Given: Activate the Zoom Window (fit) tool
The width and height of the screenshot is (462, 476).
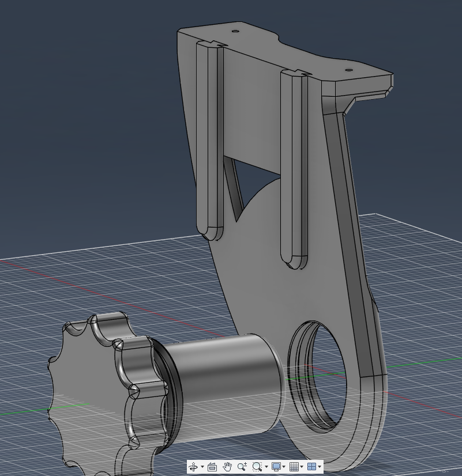Looking at the screenshot, I should 257,467.
